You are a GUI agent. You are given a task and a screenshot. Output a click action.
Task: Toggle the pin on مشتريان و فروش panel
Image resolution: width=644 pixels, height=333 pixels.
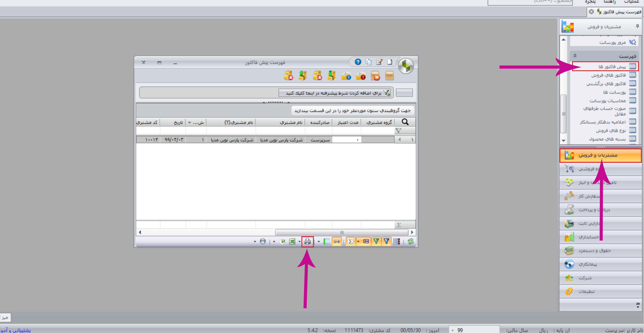coord(638,26)
